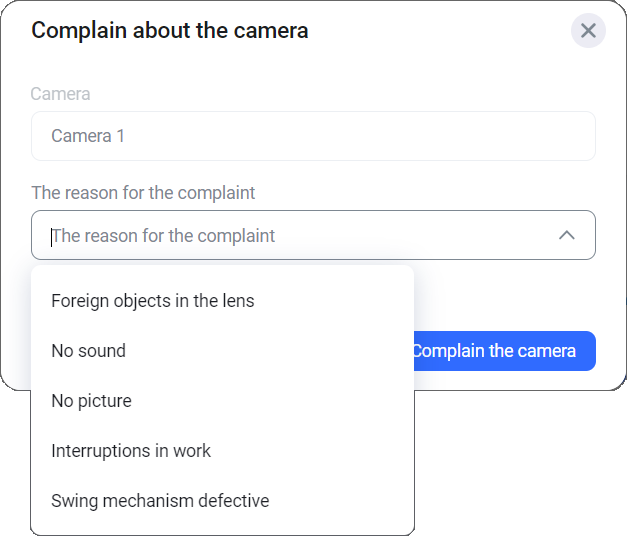Click the "Complain about the camera" dialog title
This screenshot has height=536, width=627.
click(x=170, y=31)
